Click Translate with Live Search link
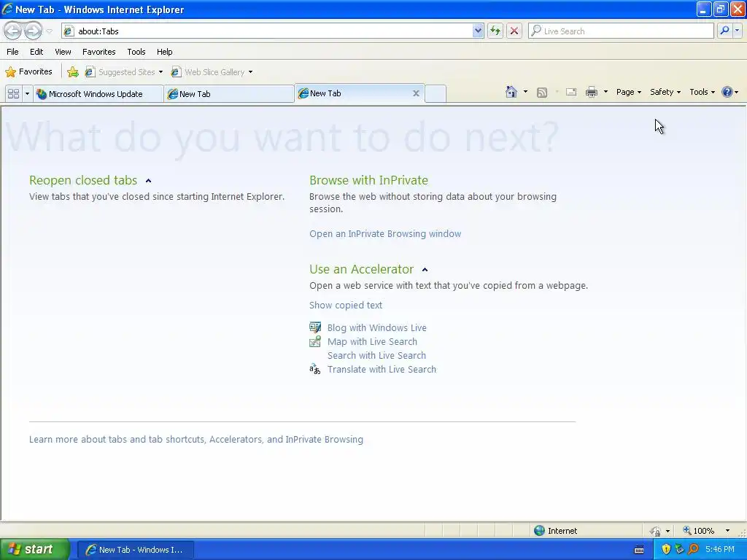The image size is (747, 560). (382, 369)
